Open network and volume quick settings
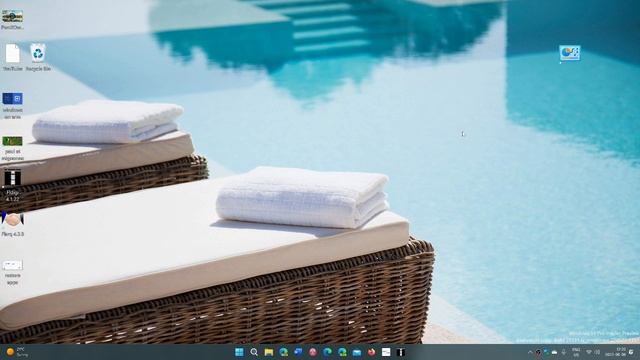640x360 pixels. click(x=593, y=352)
